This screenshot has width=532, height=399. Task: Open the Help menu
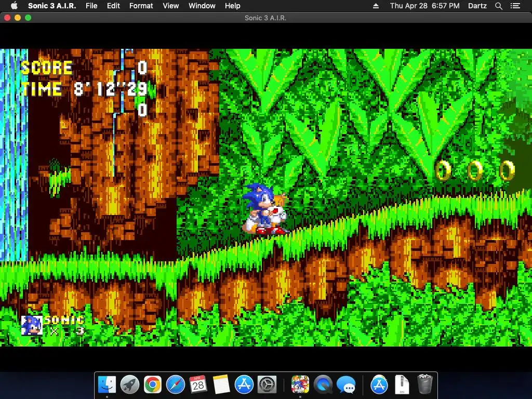tap(232, 6)
